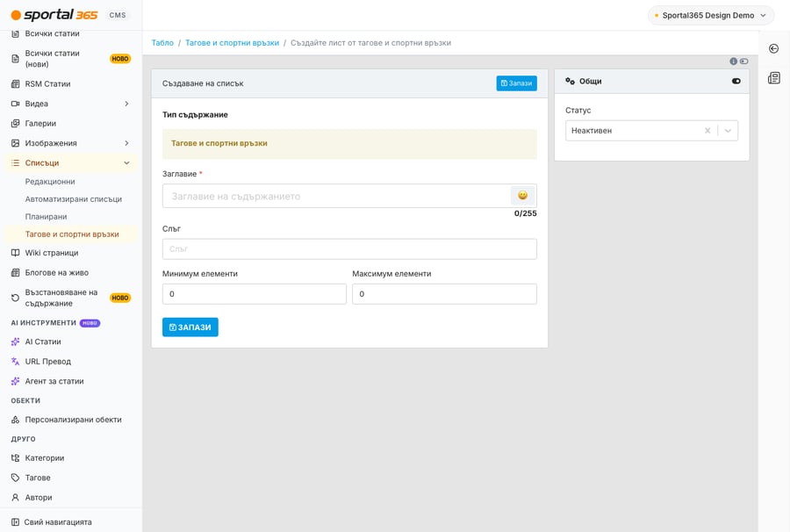Follow the Тагове и спортни връзки breadcrumb link
Screen dimensions: 790x532
[x=232, y=43]
